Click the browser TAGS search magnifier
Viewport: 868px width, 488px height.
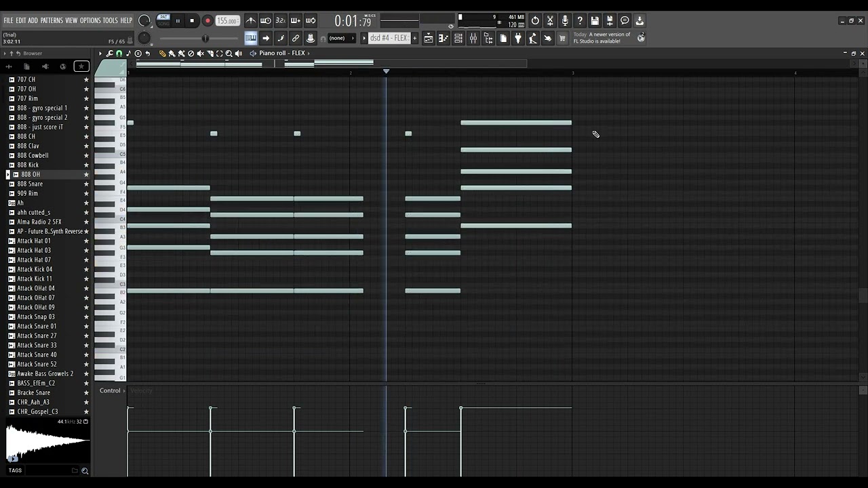[85, 471]
